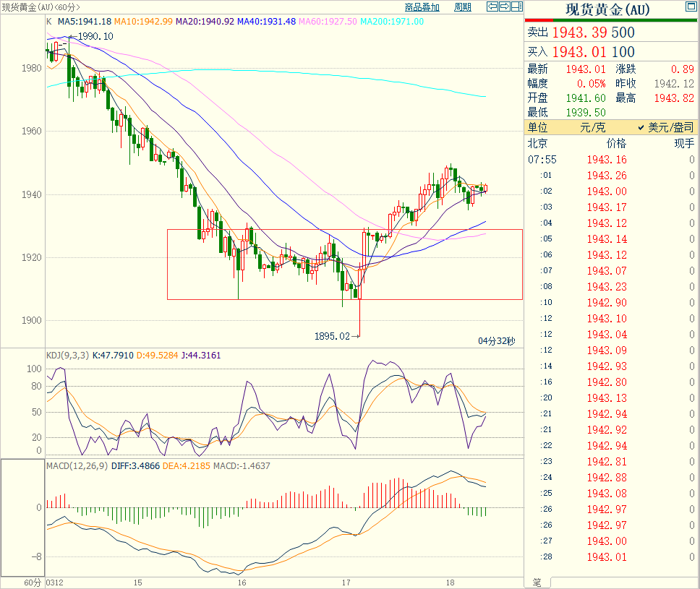Click the MACD(12,26,9) indicator label
Screen dimensions: 700x589
click(x=77, y=466)
